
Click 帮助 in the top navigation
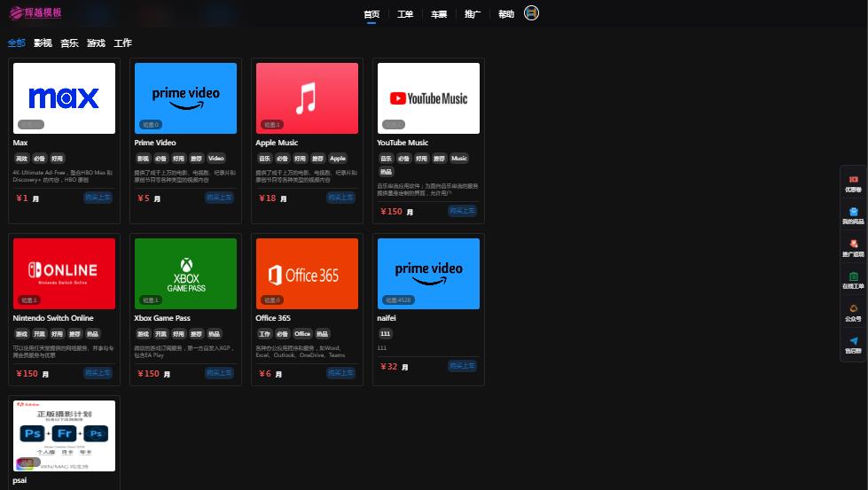tap(505, 14)
